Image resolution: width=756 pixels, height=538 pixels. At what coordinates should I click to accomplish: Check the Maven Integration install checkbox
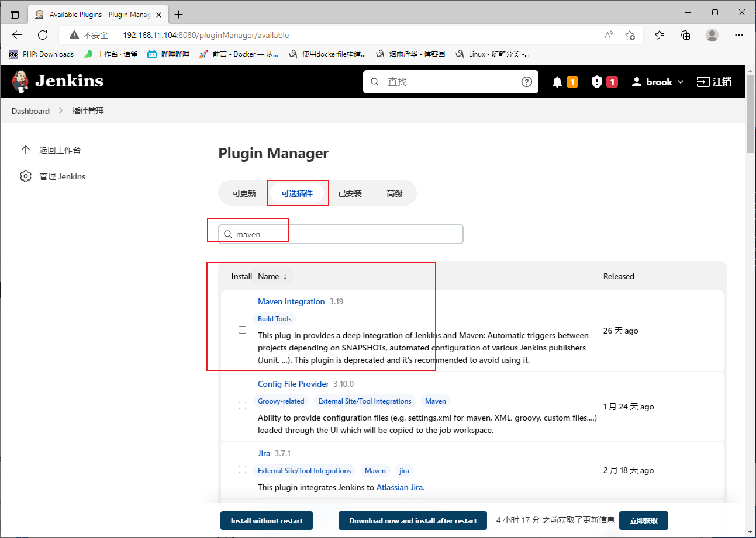coord(242,330)
